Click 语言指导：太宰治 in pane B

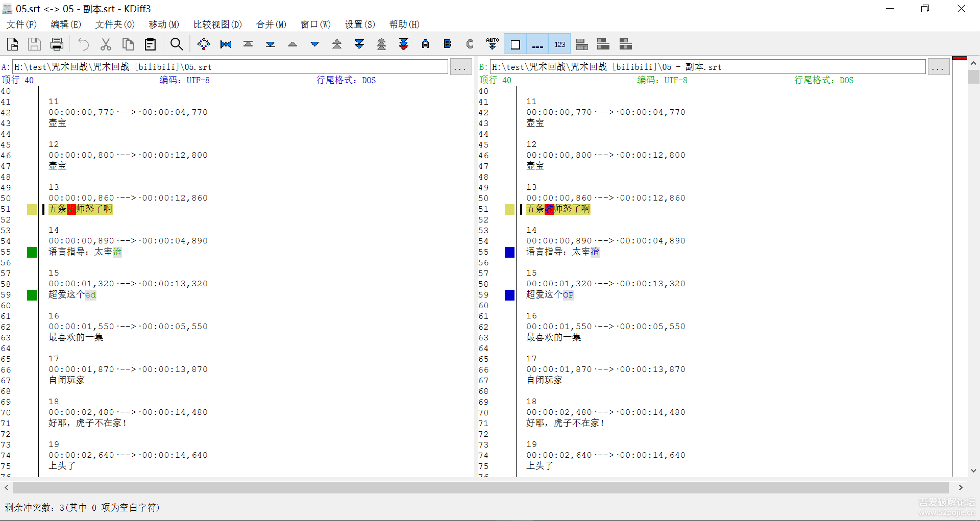coord(563,252)
